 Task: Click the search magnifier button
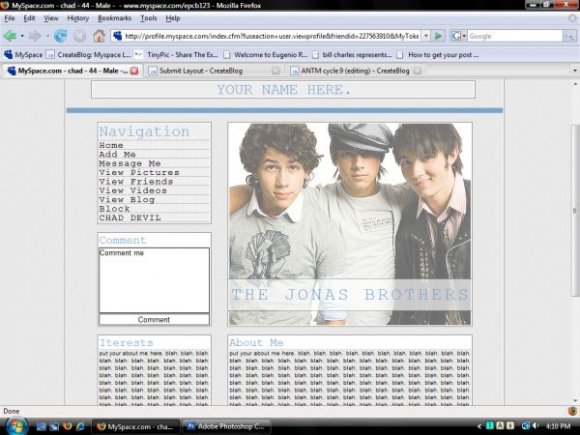tap(569, 36)
